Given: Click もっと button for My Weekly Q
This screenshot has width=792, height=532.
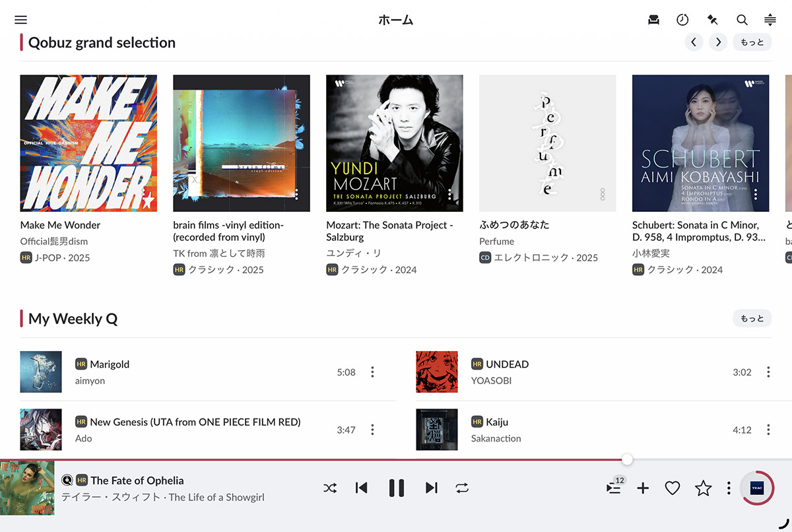Looking at the screenshot, I should (x=752, y=319).
